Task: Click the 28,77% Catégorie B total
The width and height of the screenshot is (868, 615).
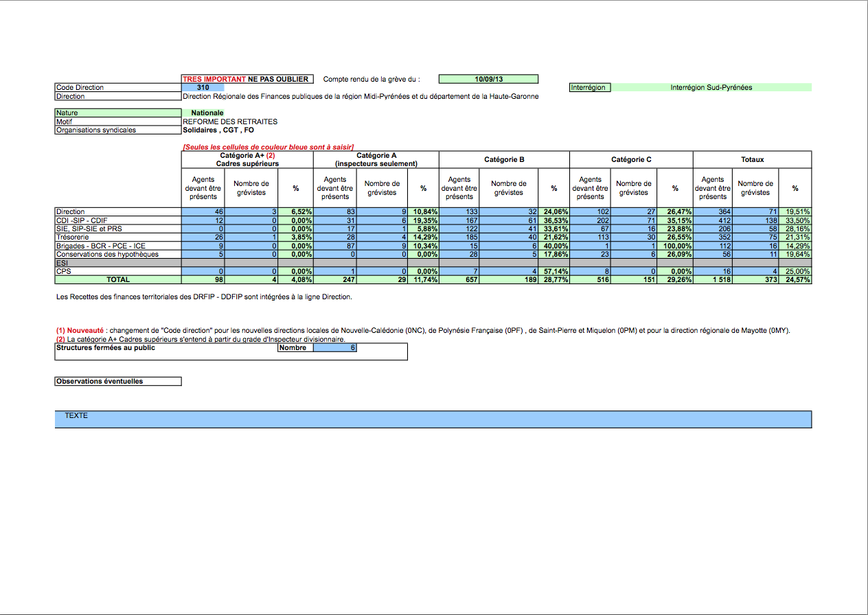Action: coord(553,280)
